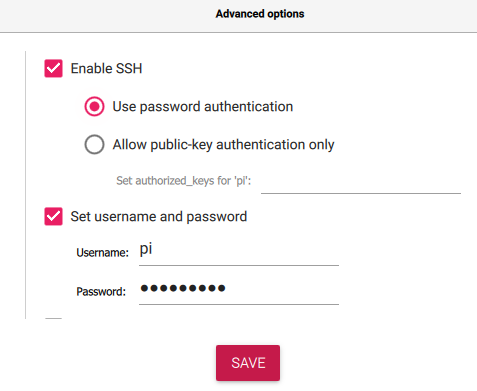Screen dimensions: 477x391
Task: Click the partially visible checkbox below Password
Action: (x=53, y=319)
